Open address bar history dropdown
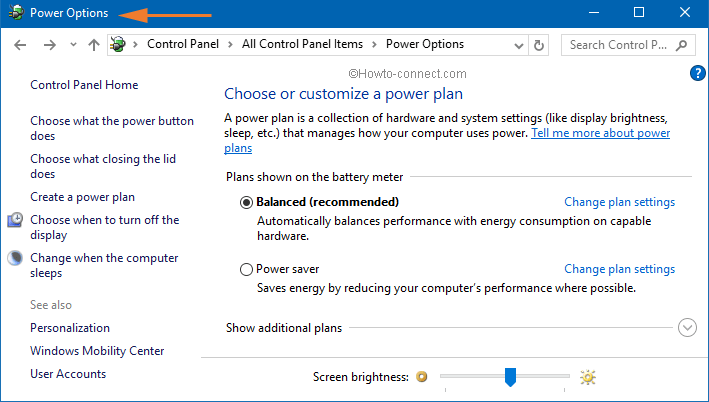This screenshot has height=402, width=709. [x=519, y=45]
